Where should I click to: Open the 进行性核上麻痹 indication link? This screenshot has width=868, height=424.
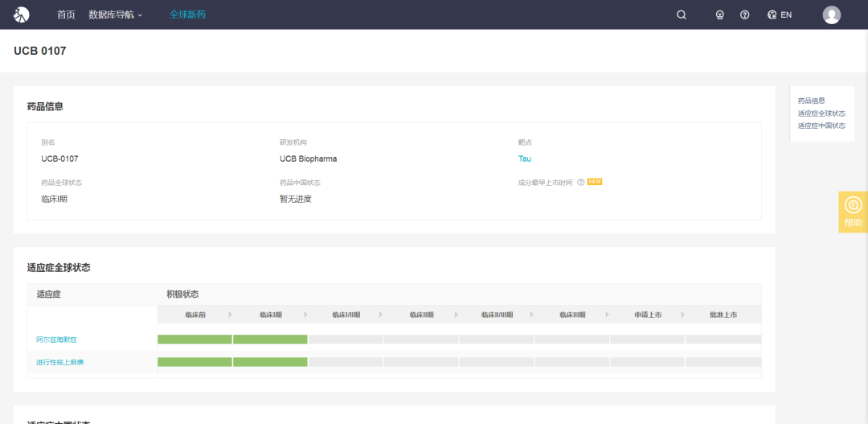point(59,362)
